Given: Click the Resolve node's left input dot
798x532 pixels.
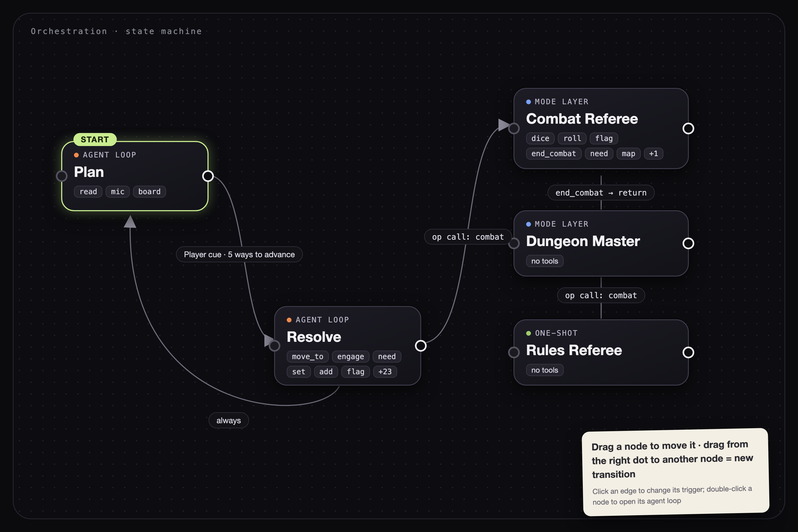Looking at the screenshot, I should coord(275,346).
